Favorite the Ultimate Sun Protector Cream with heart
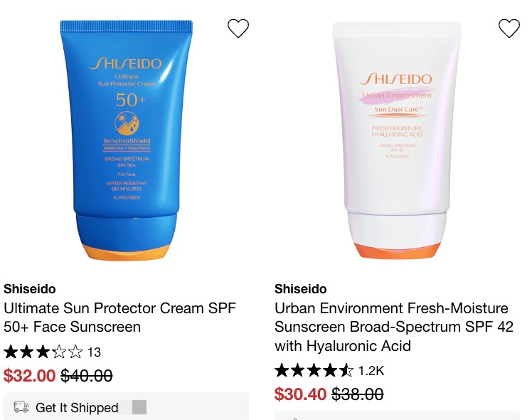 [x=238, y=28]
